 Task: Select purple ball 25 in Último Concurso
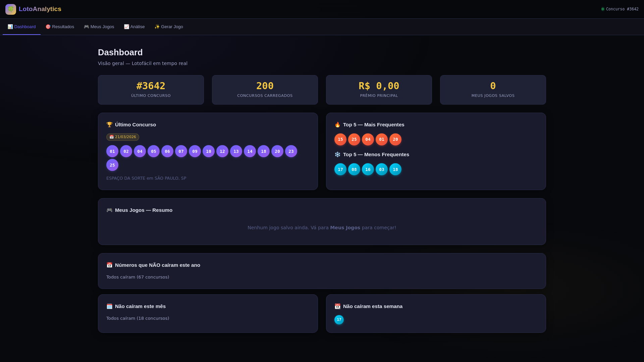click(112, 165)
